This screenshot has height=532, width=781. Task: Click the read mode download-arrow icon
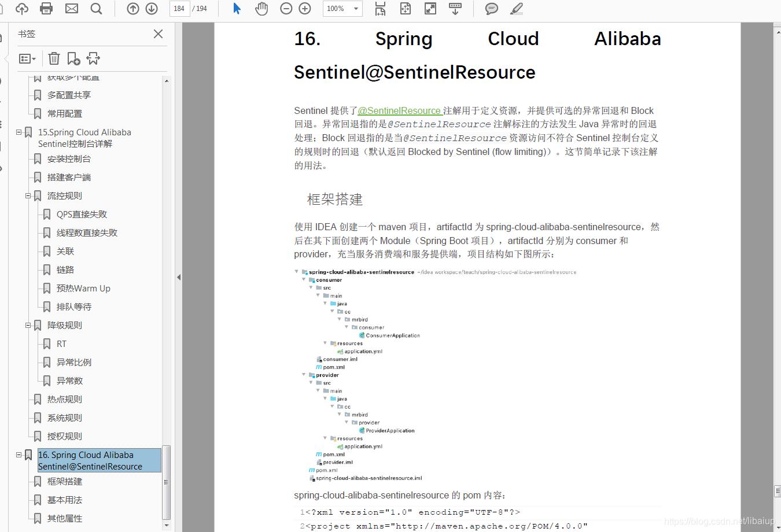[455, 9]
